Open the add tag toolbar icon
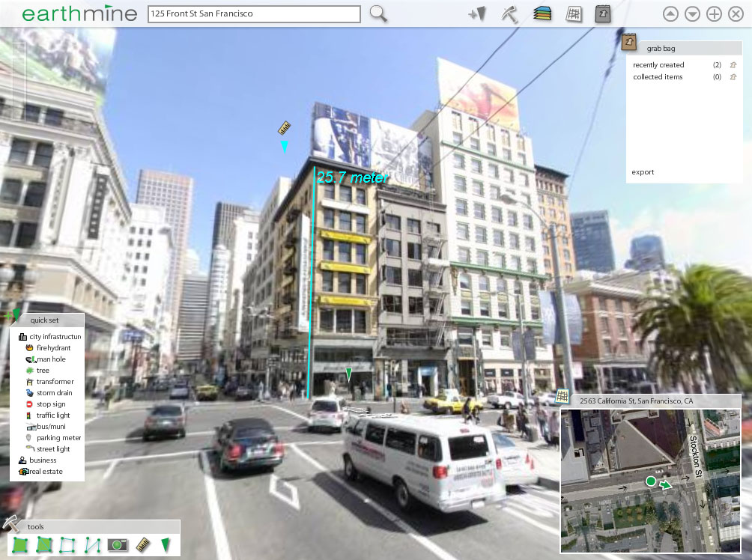 point(478,14)
